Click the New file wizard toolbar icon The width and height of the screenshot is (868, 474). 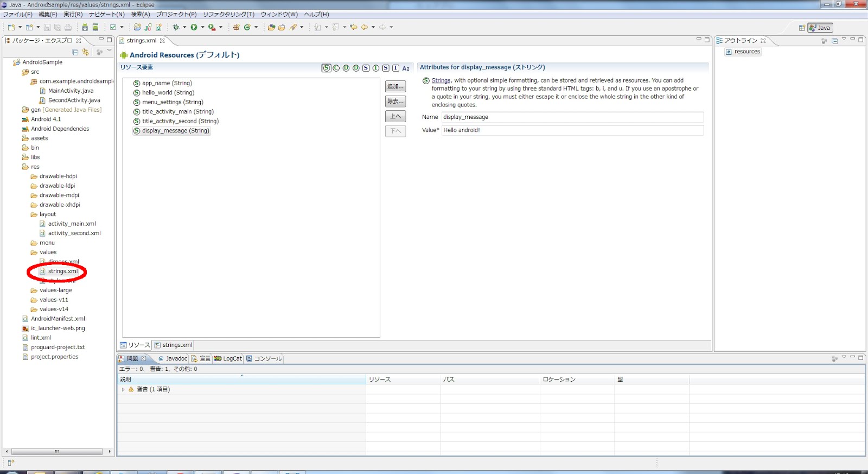11,27
